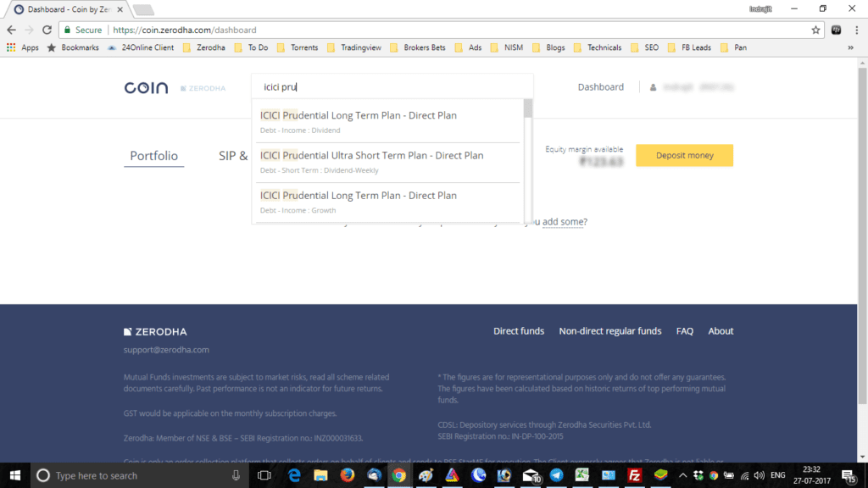Select ICICI Prudential Ultra Short Term Plan suggestion
Screen dimensions: 868x488
[x=373, y=161]
